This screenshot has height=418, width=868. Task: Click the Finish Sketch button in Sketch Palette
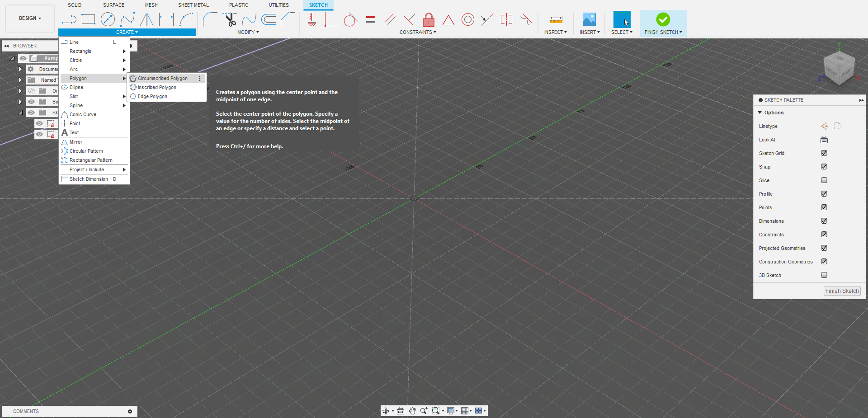pos(842,291)
